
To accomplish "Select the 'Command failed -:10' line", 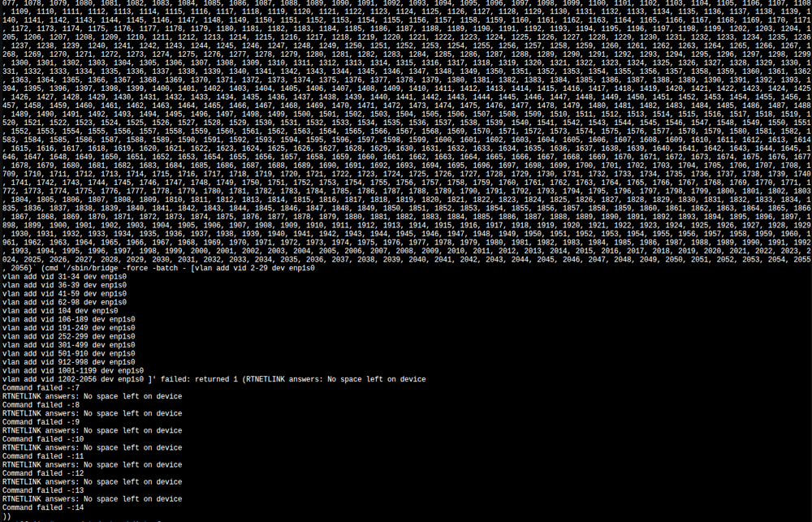I will click(43, 439).
